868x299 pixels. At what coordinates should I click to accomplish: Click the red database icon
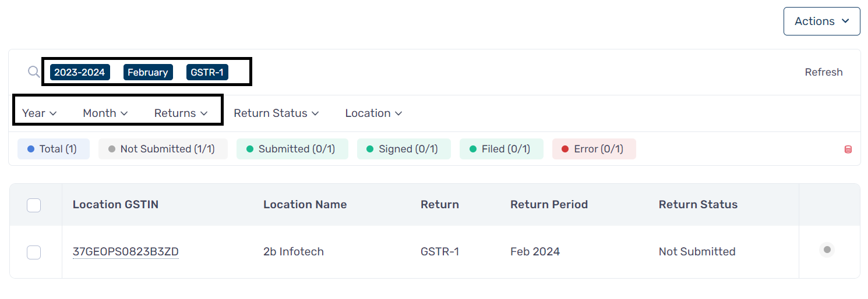[x=848, y=149]
